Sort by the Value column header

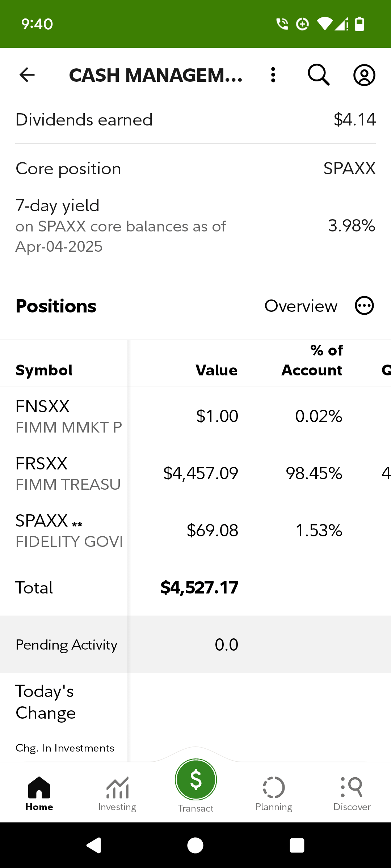point(216,370)
